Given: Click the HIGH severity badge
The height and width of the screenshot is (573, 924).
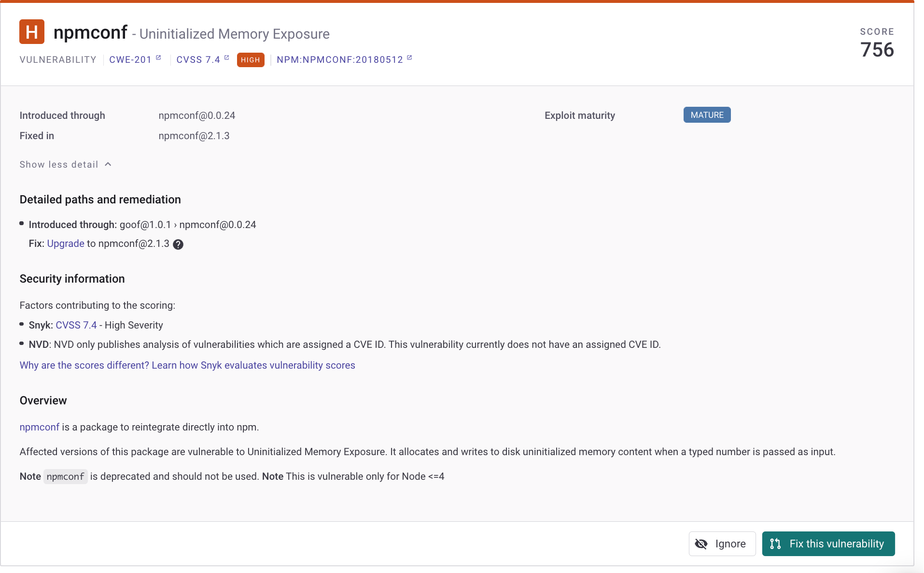Looking at the screenshot, I should click(x=251, y=60).
